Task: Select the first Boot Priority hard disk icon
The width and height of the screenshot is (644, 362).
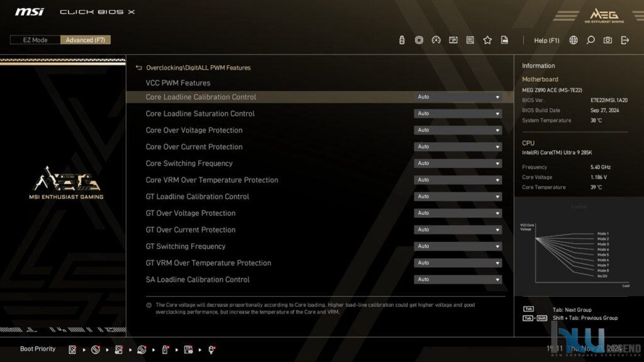Action: click(72, 349)
